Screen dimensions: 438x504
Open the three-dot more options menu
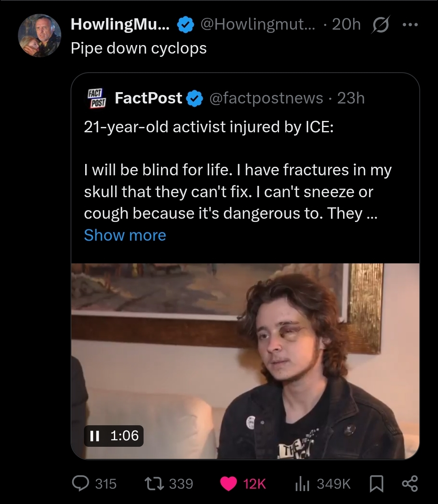(x=409, y=25)
